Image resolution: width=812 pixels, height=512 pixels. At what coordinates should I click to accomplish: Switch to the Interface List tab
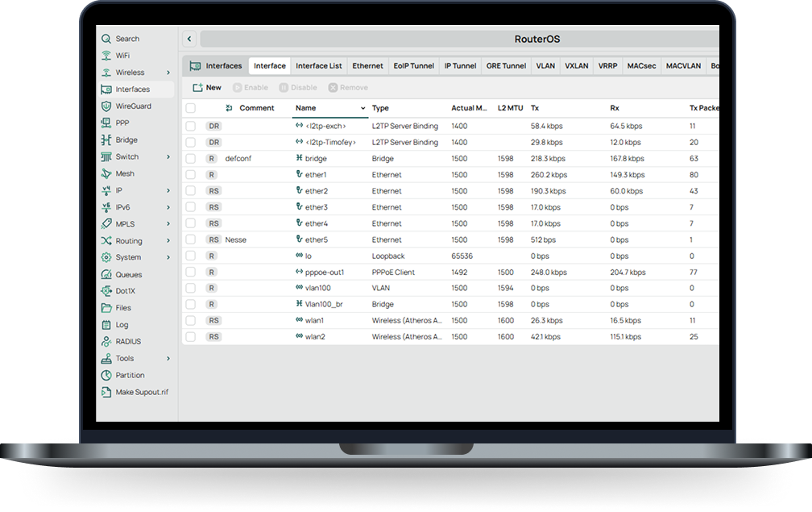319,66
